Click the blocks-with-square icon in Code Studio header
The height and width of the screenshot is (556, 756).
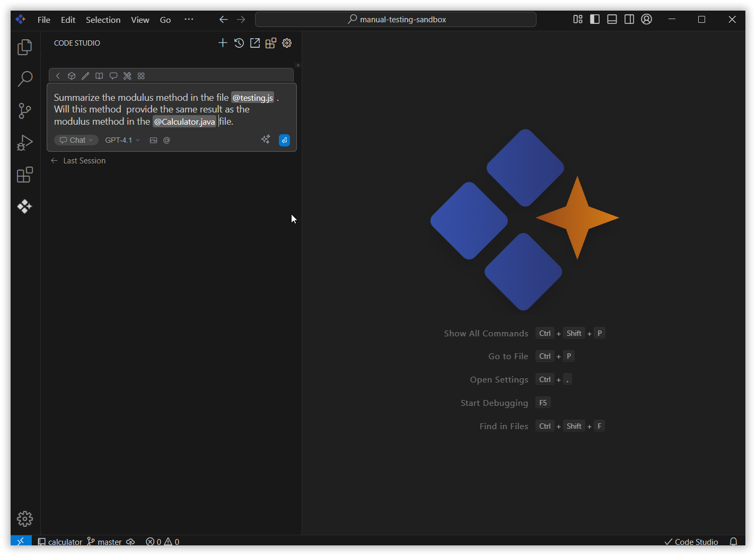(x=271, y=43)
